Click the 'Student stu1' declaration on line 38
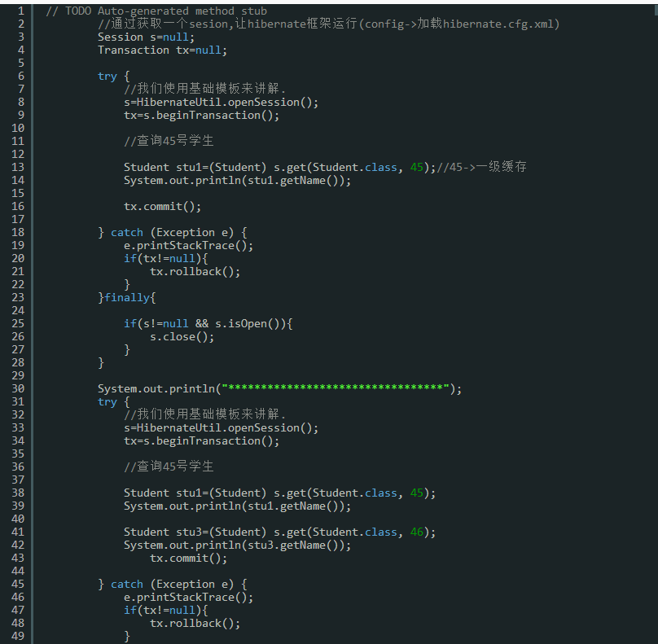The image size is (658, 644). [x=280, y=493]
